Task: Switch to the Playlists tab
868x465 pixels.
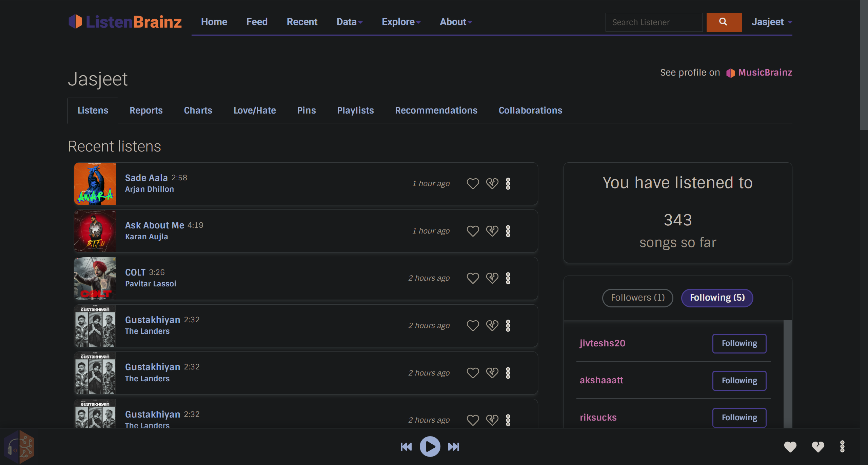Action: (x=355, y=110)
